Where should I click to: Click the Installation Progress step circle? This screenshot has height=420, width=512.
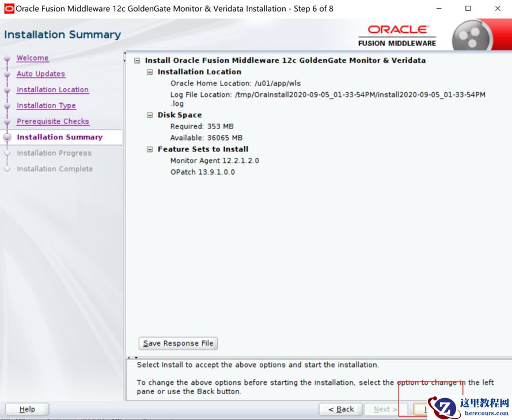pyautogui.click(x=7, y=153)
